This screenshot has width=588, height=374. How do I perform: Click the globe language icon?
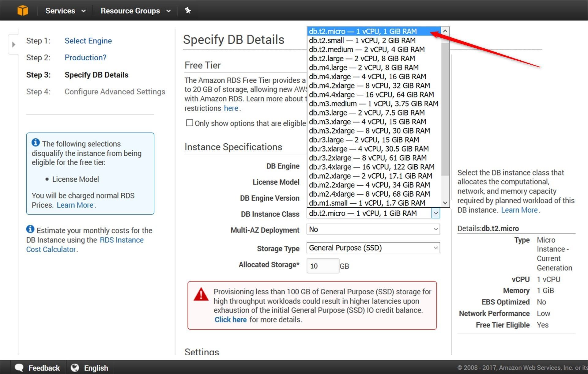pyautogui.click(x=75, y=368)
